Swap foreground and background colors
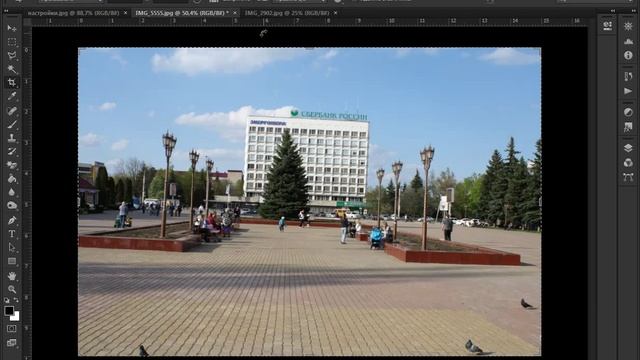 click(16, 300)
